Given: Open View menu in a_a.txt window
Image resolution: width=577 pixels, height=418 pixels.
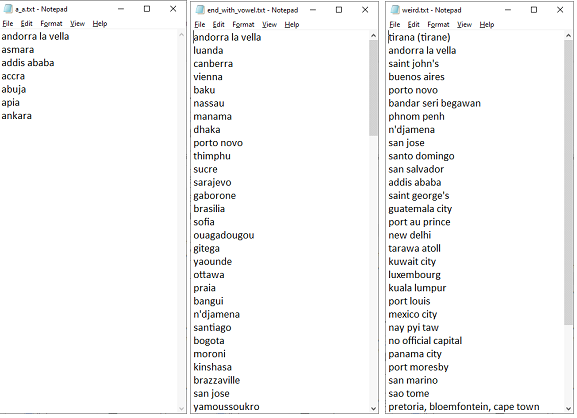Looking at the screenshot, I should click(x=77, y=24).
